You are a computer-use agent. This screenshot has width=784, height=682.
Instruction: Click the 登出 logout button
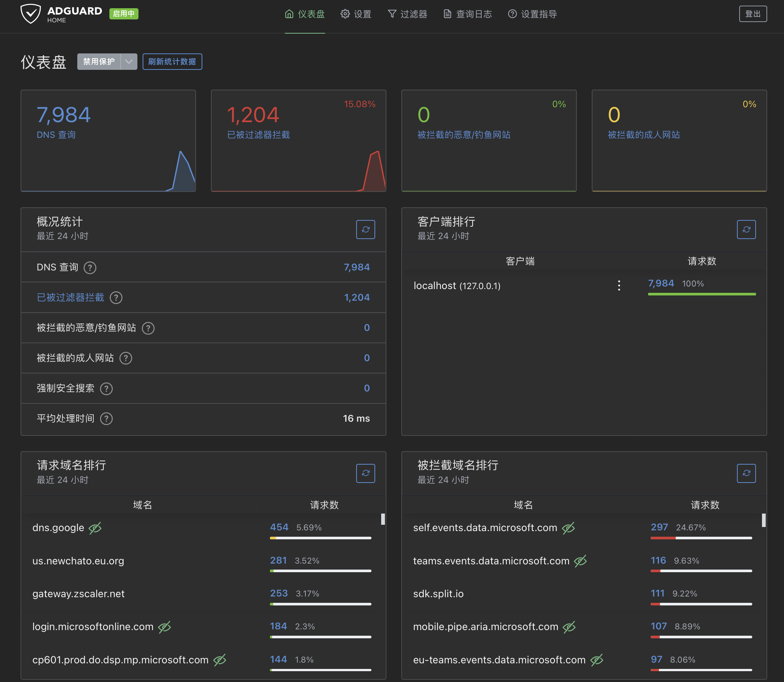752,14
